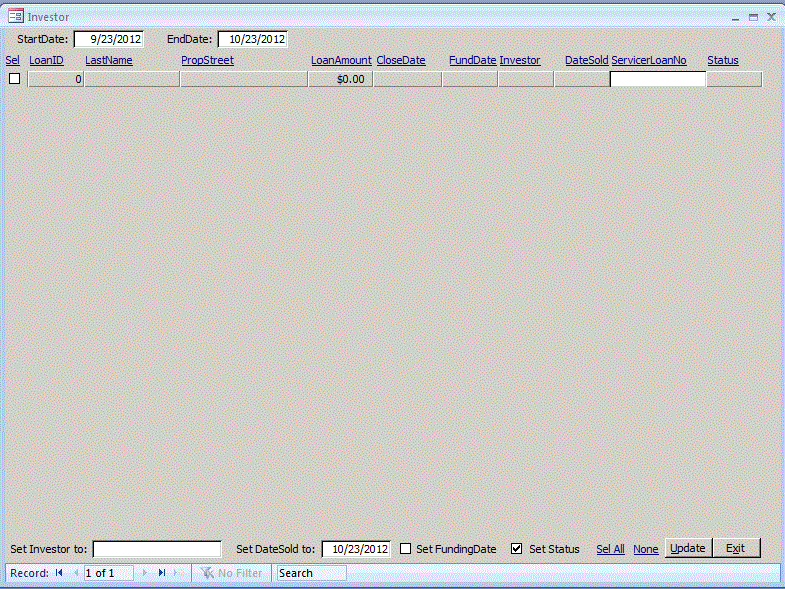Uncheck the Set Status checkbox

pyautogui.click(x=517, y=549)
